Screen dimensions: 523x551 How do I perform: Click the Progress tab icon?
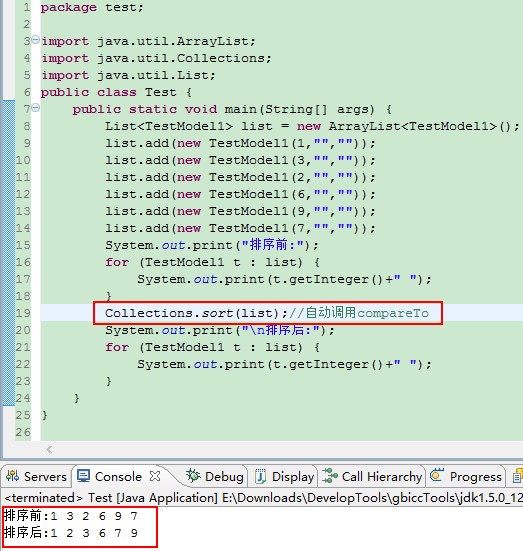pos(437,475)
